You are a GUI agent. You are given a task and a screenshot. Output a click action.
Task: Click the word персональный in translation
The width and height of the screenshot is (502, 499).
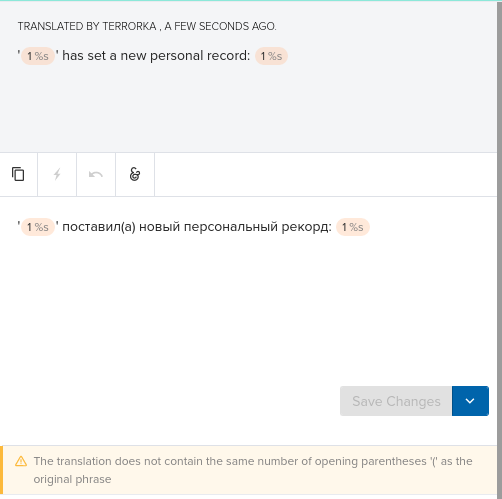(x=231, y=227)
